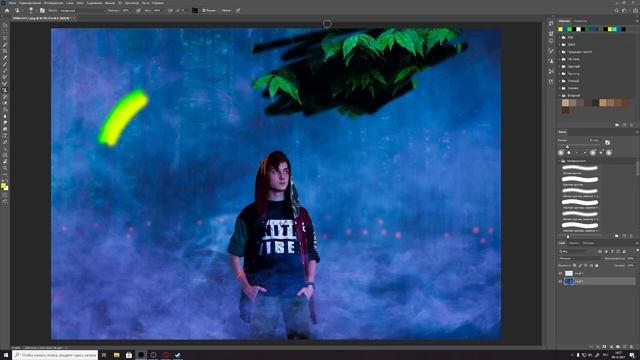Image resolution: width=640 pixels, height=360 pixels.
Task: Open the Clone Source stamp icon in collapsed dock
Action: [551, 60]
